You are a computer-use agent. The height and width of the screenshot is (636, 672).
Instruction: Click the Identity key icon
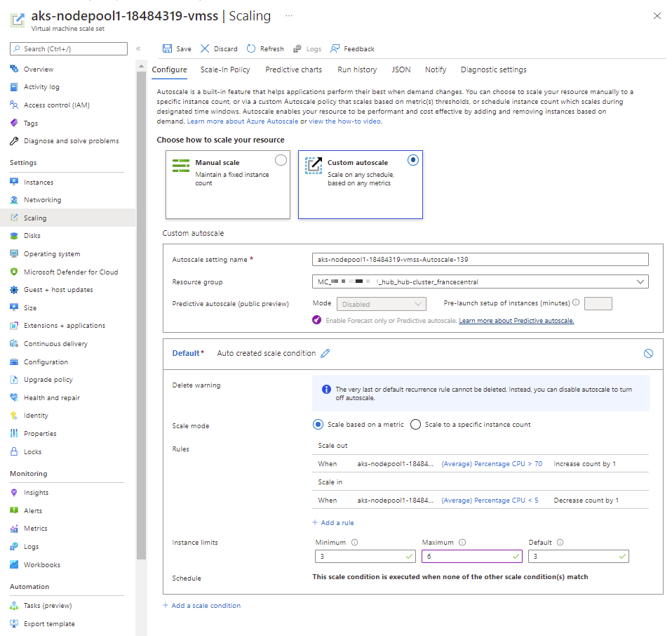click(x=14, y=415)
